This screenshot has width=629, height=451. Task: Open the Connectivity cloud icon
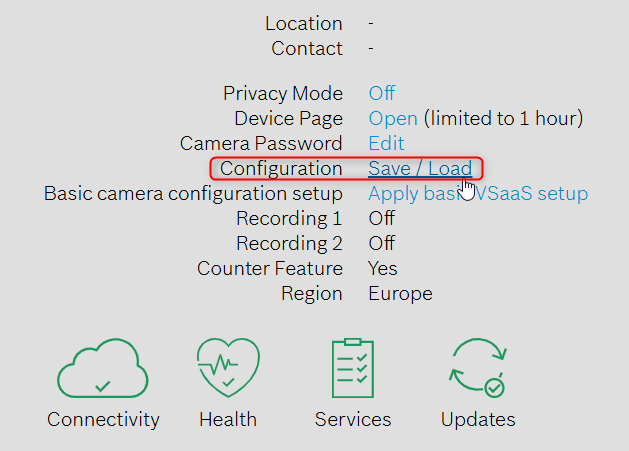(103, 368)
